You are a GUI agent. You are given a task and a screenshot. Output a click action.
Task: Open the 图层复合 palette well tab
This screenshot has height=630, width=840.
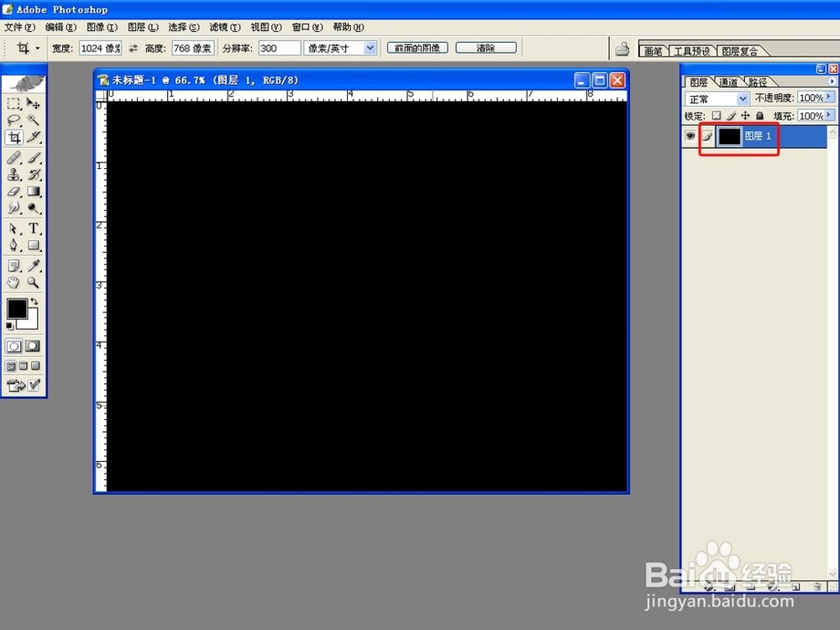click(x=740, y=51)
